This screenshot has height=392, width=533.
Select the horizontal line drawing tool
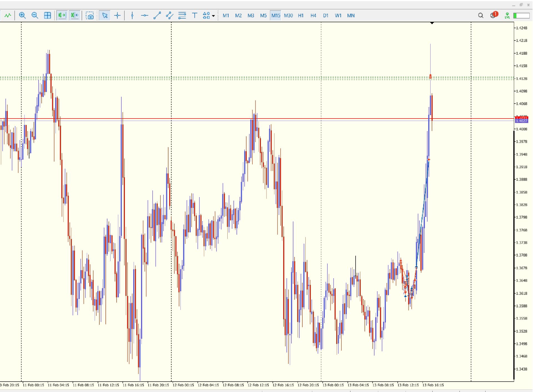coord(144,16)
